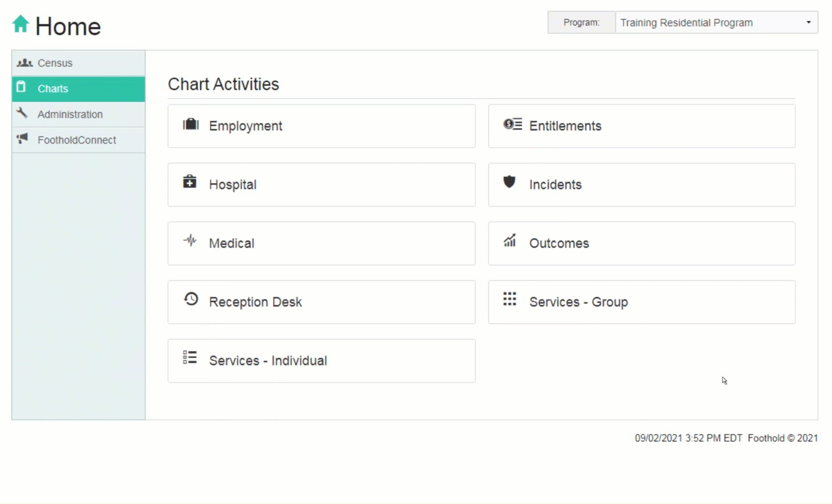Click the Outcomes bar chart icon

pyautogui.click(x=510, y=241)
